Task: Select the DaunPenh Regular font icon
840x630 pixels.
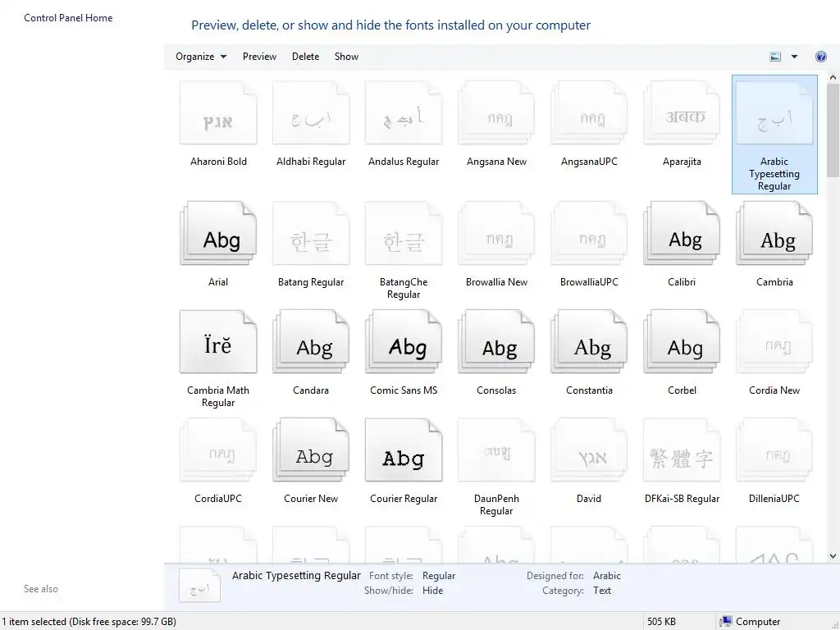Action: tap(496, 450)
